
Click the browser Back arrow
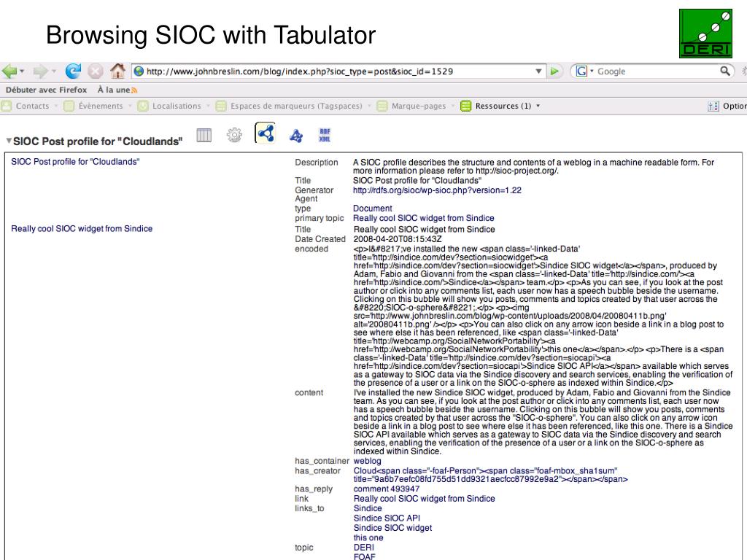tap(9, 71)
